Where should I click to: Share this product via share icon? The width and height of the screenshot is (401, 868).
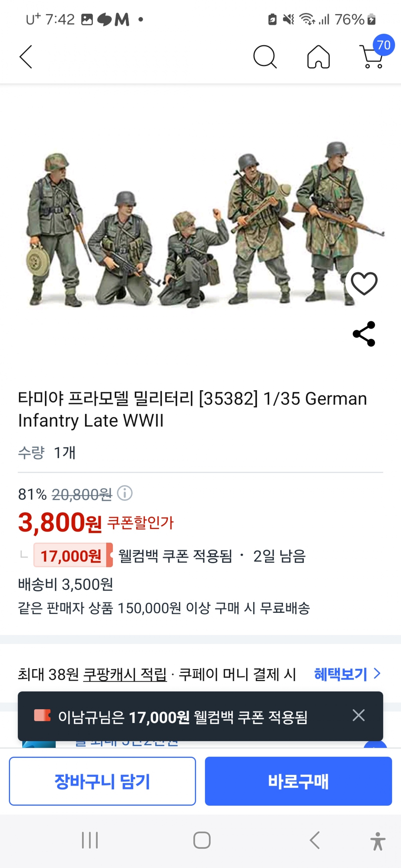pyautogui.click(x=364, y=334)
